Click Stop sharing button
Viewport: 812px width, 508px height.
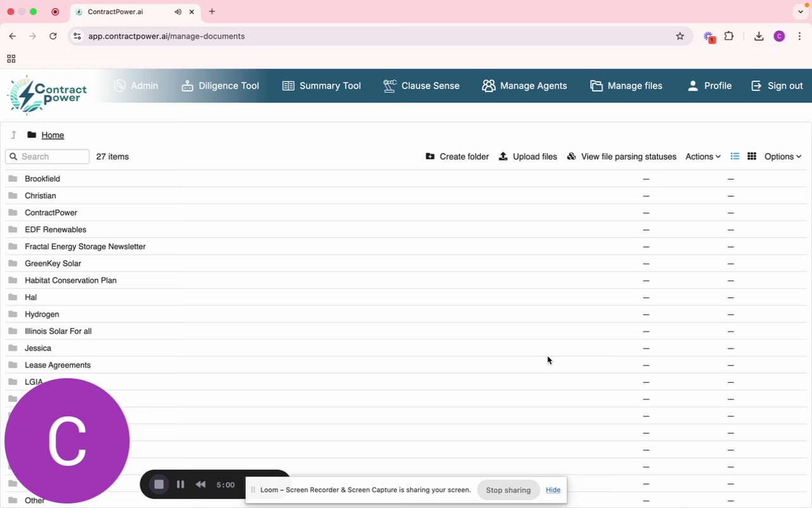(x=508, y=490)
